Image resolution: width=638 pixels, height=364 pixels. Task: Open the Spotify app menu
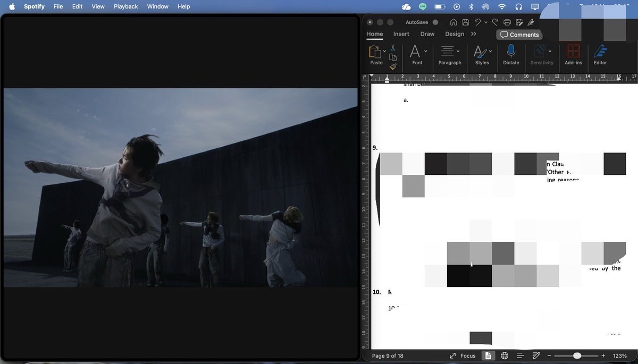pyautogui.click(x=34, y=6)
